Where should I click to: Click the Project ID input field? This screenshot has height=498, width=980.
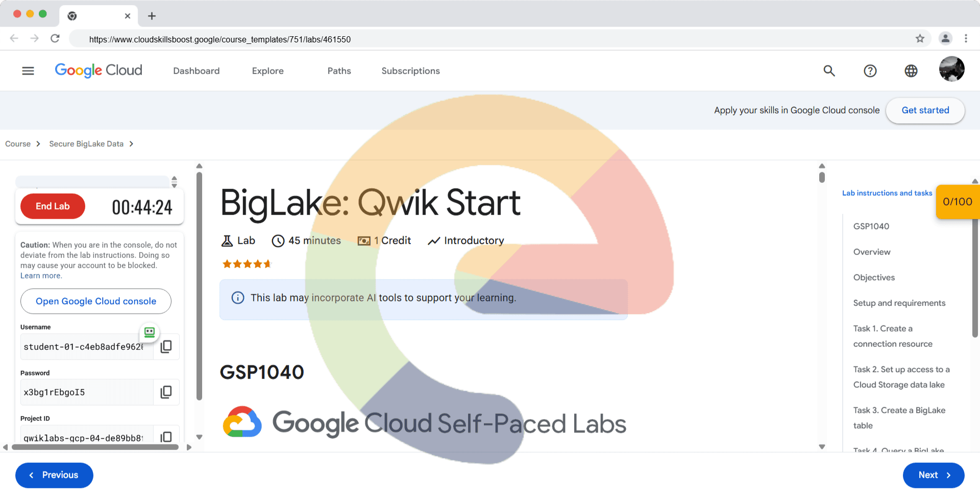(87, 435)
